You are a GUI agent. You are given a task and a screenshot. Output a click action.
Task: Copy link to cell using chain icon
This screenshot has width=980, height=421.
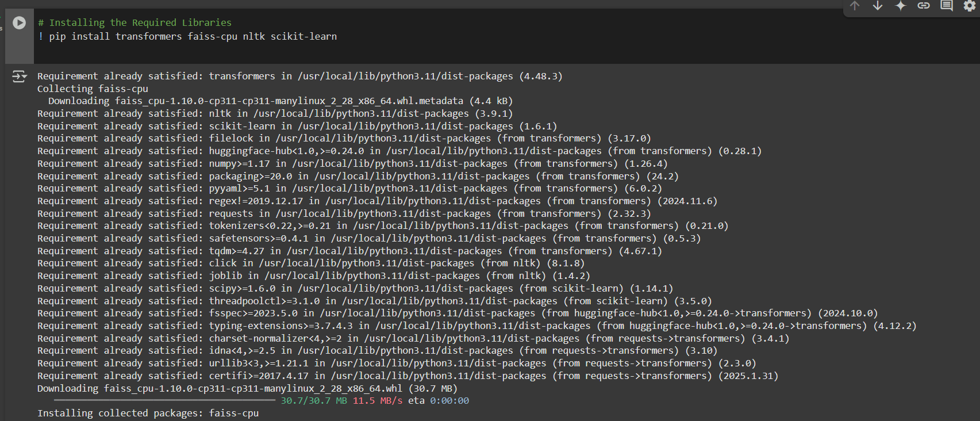[x=924, y=6]
